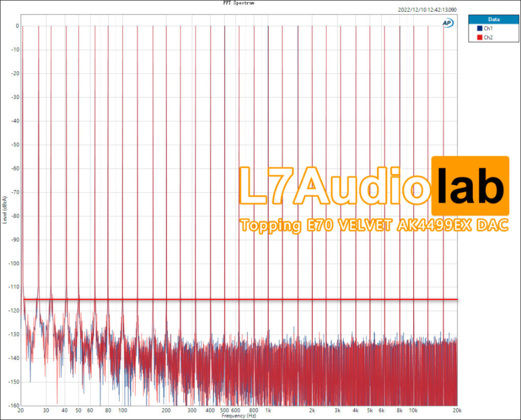Click the AP logo icon on graph
Image resolution: width=521 pixels, height=420 pixels.
[447, 23]
